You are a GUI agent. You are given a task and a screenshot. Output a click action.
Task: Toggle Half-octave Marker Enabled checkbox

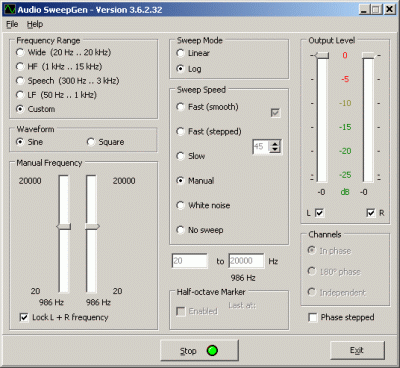coord(180,311)
